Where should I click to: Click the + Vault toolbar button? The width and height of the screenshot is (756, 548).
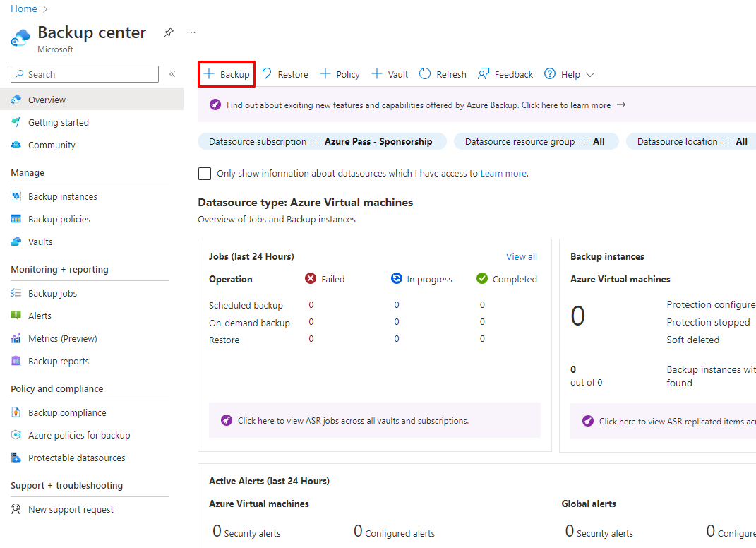click(x=390, y=74)
